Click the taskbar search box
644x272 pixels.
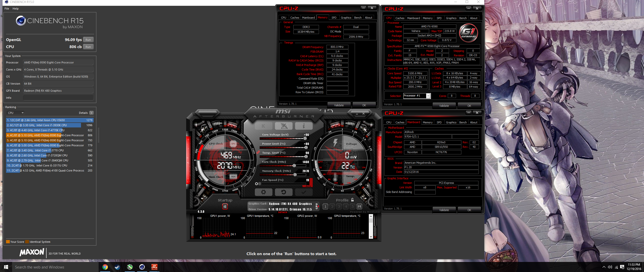[x=55, y=267]
